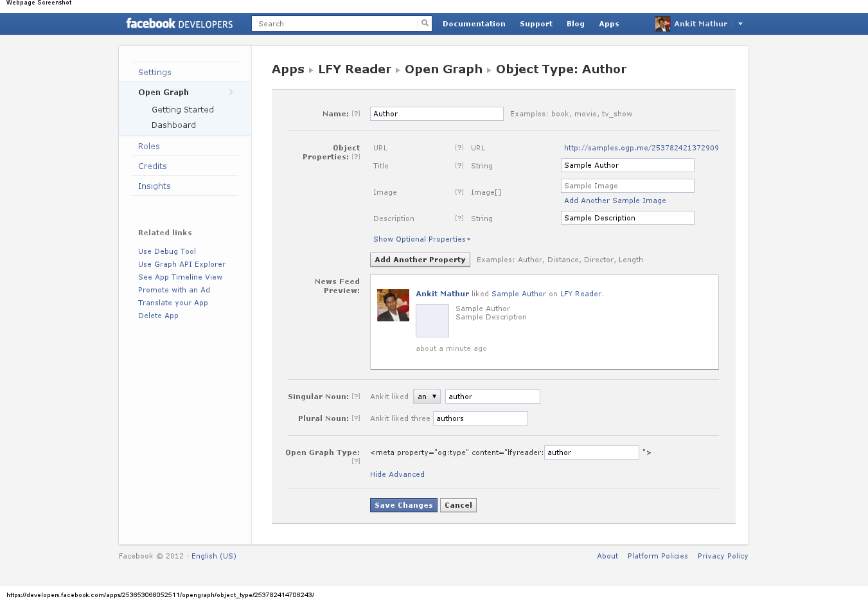
Task: Click the help icon under Open Graph Type
Action: click(356, 461)
